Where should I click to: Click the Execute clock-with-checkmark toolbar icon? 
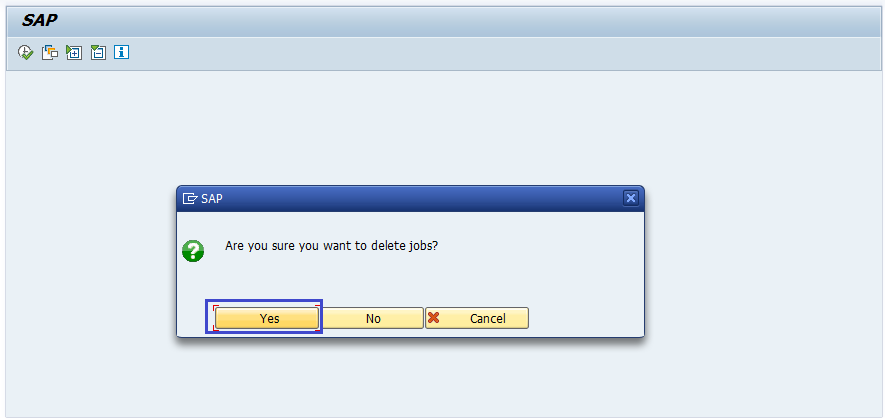tap(26, 52)
